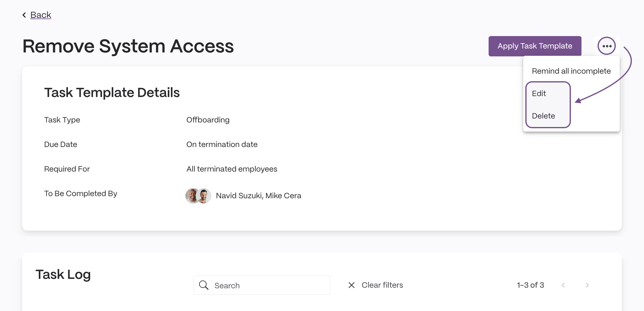644x311 pixels.
Task: Follow the Back link
Action: point(41,15)
